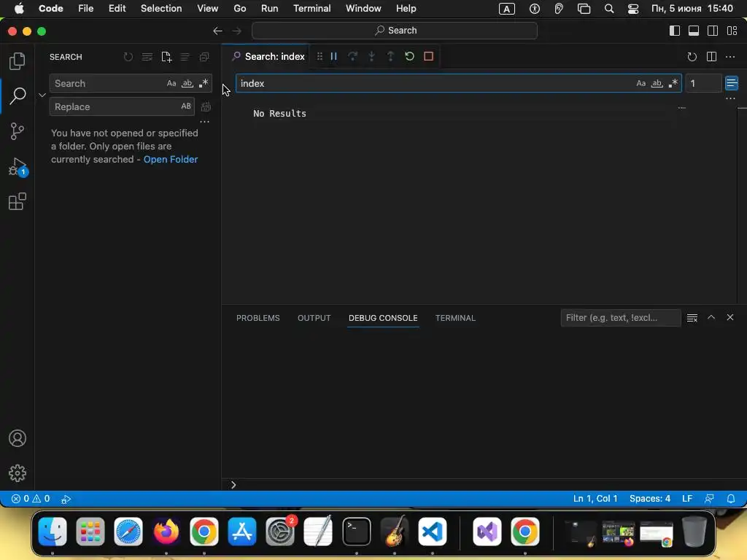Click debug launch icon in status bar
747x560 pixels.
point(66,499)
